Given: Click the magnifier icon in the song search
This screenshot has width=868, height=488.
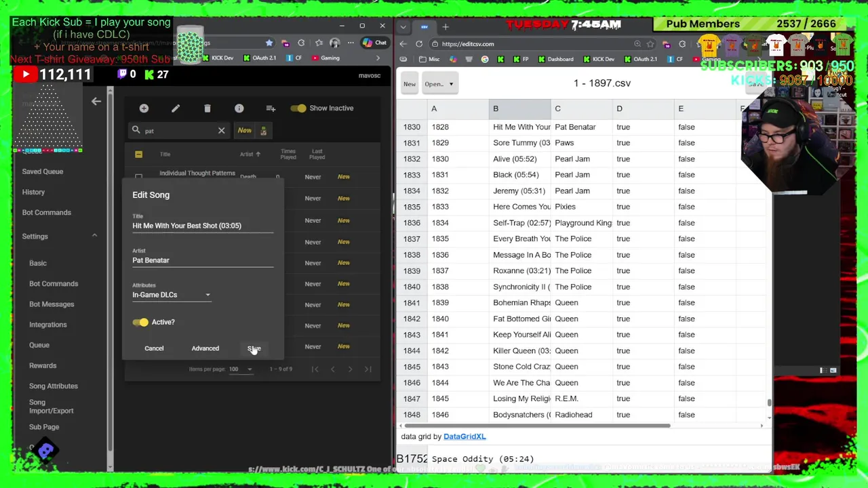Looking at the screenshot, I should [136, 130].
